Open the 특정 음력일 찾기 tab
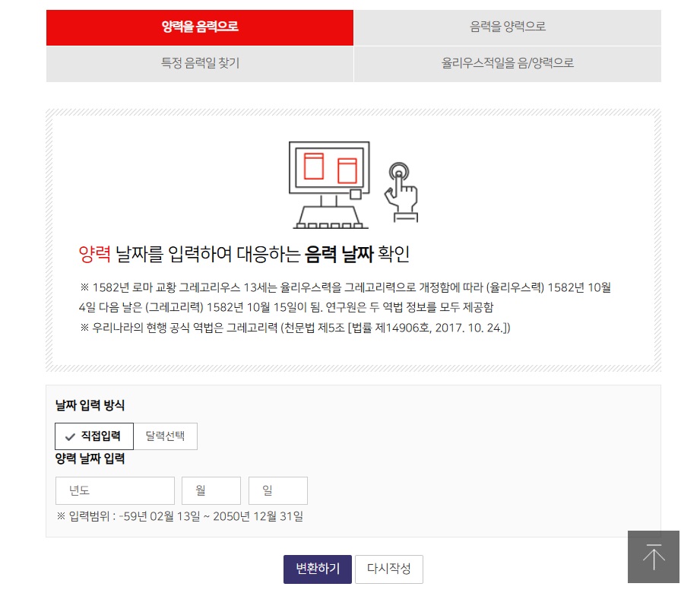 tap(200, 64)
